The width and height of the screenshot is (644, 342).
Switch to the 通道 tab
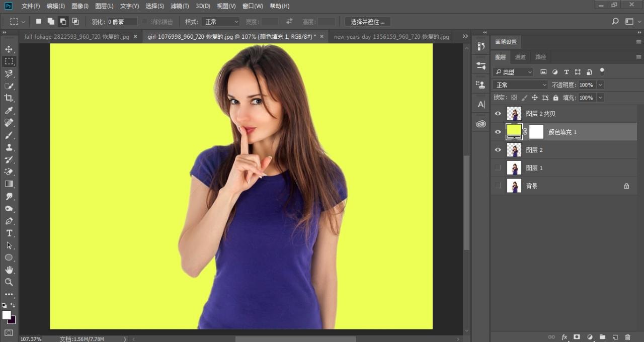click(x=520, y=57)
